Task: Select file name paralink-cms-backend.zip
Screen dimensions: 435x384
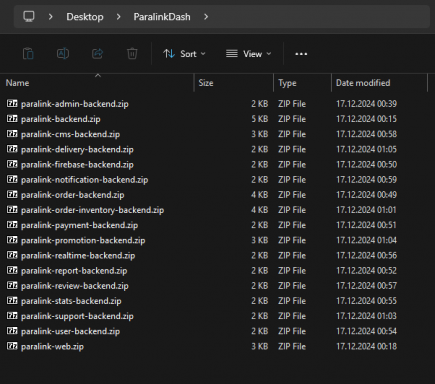Action: (x=70, y=134)
